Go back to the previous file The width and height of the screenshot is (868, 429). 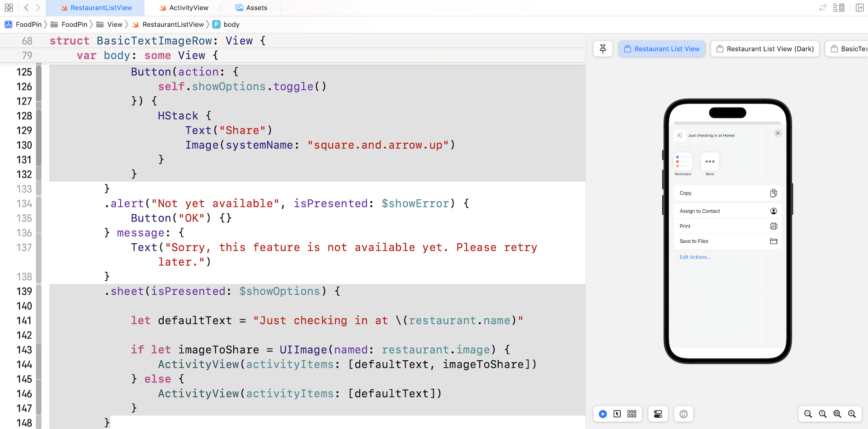pos(26,8)
